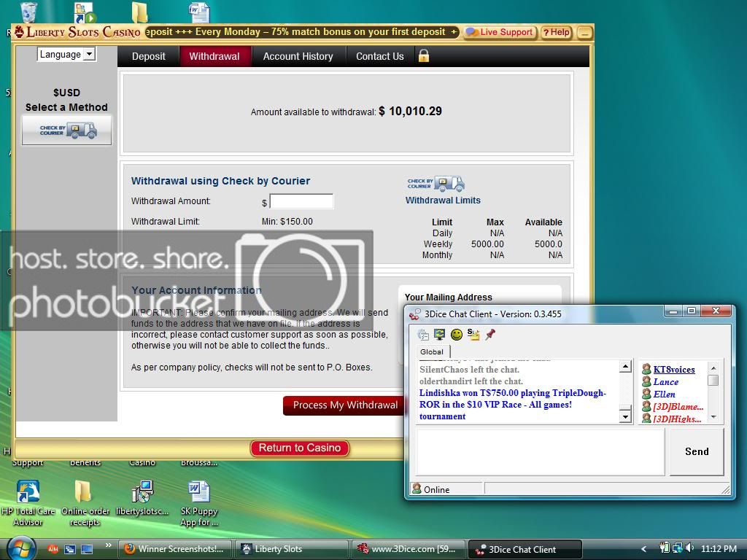Click the Help button
747x560 pixels.
(x=557, y=32)
